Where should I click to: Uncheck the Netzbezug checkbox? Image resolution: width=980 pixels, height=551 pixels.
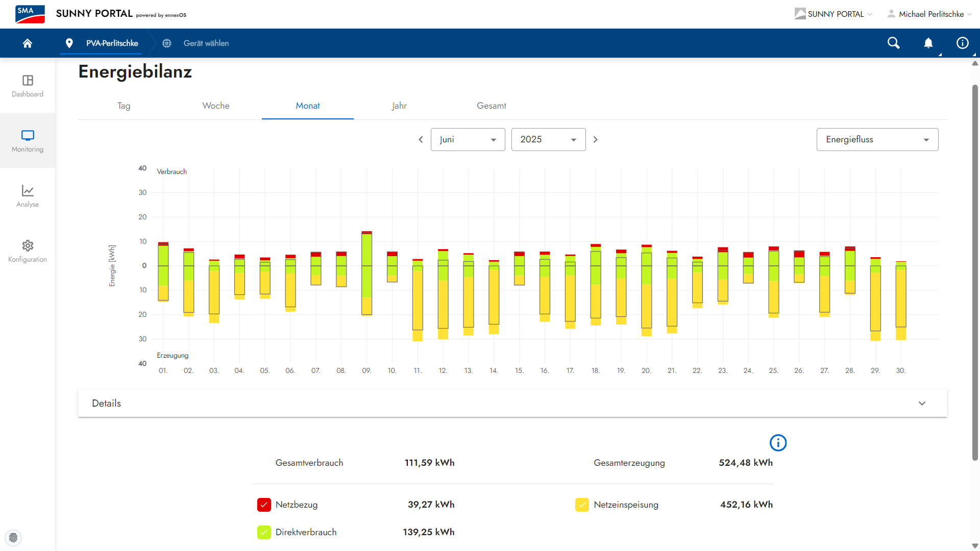[x=264, y=505]
